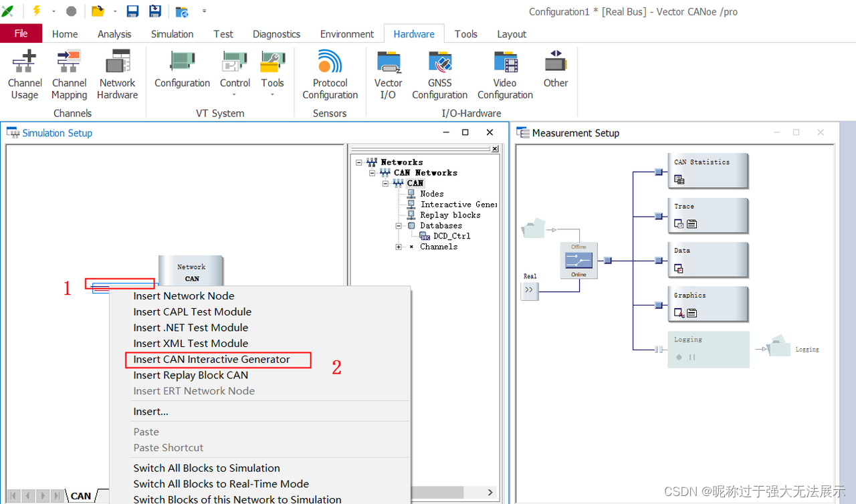This screenshot has width=856, height=504.
Task: Open GNSS Configuration
Action: [x=439, y=75]
